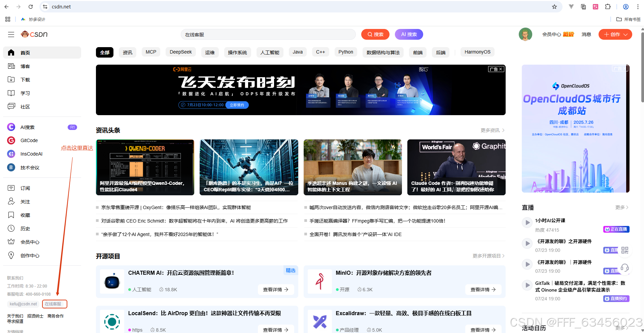Click the floating QR code icon
The width and height of the screenshot is (644, 333).
625,250
